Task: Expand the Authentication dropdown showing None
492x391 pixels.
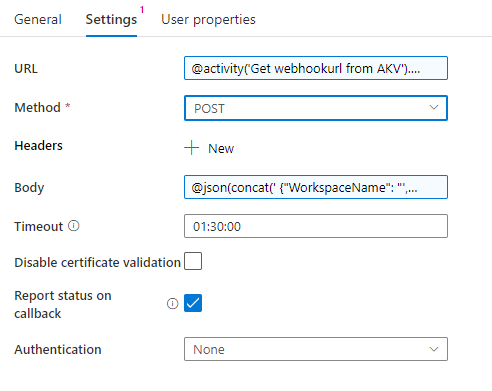Action: click(316, 349)
